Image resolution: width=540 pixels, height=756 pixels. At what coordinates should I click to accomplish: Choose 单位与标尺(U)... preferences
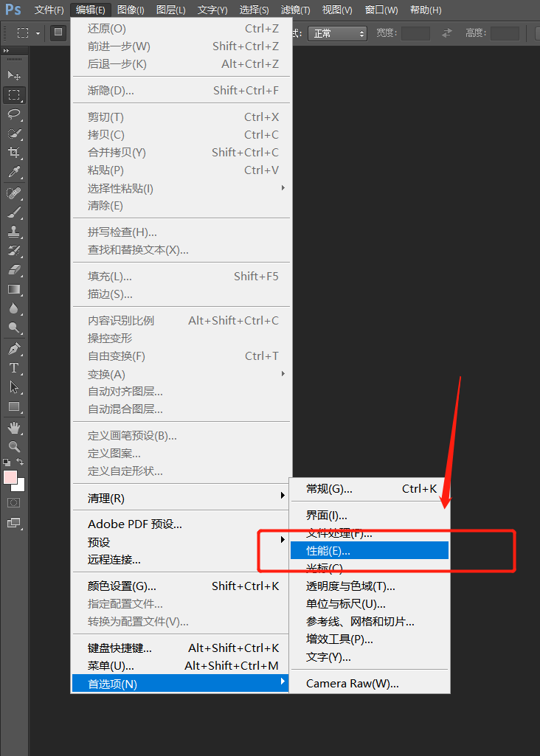point(370,603)
